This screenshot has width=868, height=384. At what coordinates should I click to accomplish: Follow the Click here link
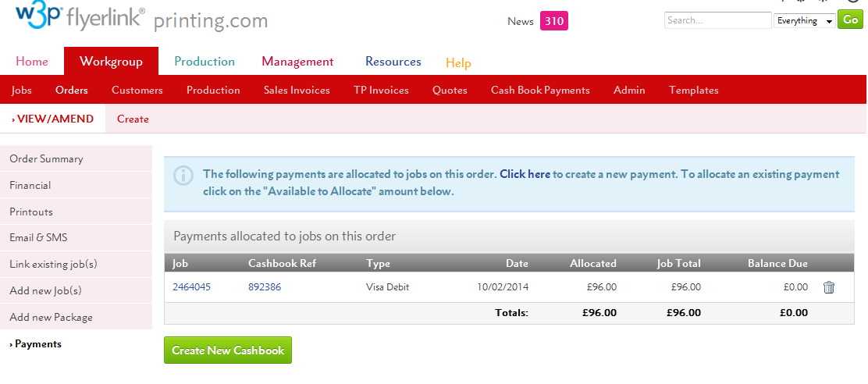tap(525, 174)
